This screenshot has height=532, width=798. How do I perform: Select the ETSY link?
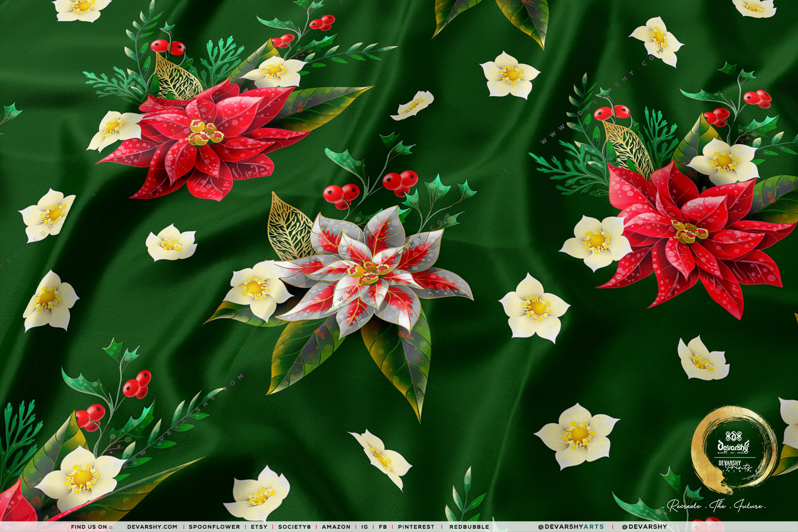259,527
